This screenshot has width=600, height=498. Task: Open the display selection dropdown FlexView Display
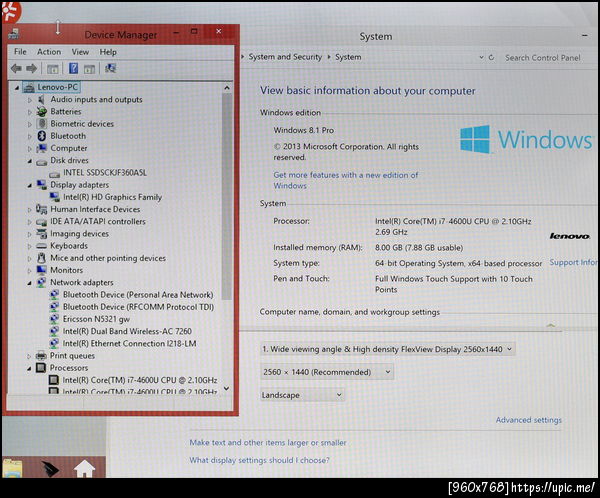coord(388,349)
